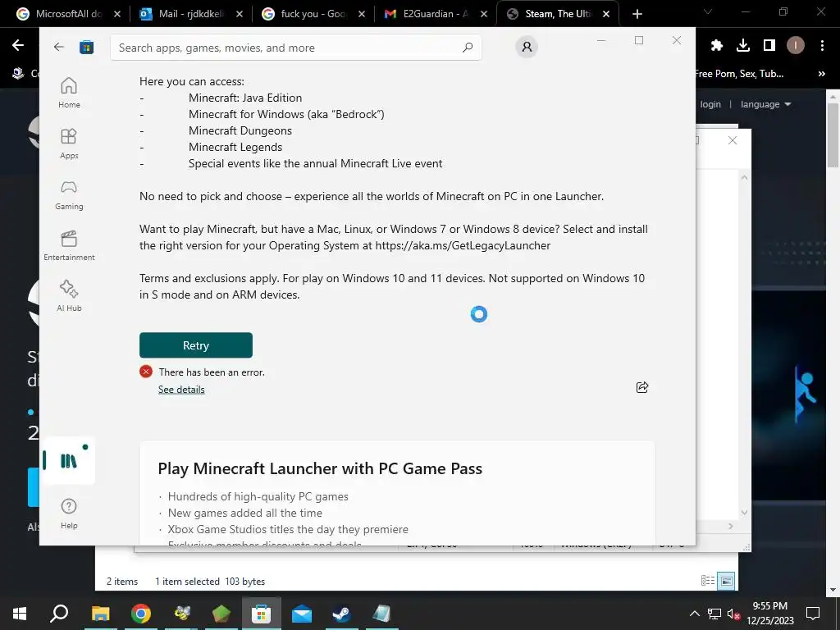Open Chrome tab search dropdown
840x630 pixels.
(x=708, y=11)
